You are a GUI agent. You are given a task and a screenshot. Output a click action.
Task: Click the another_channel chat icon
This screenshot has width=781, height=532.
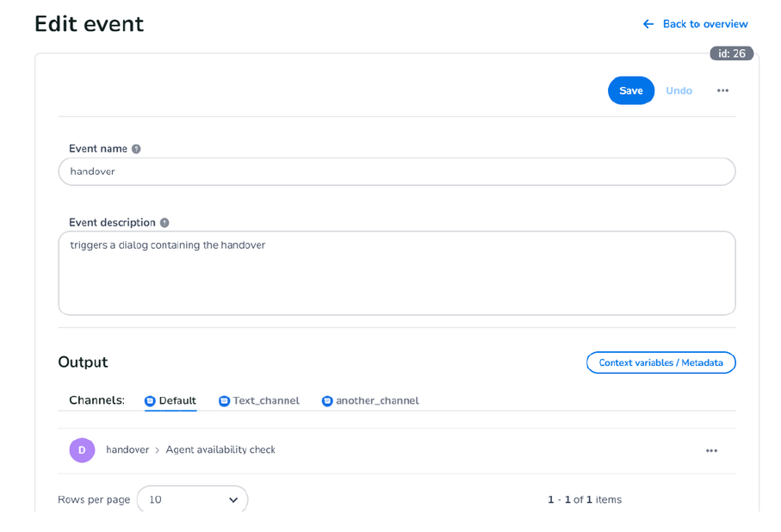coord(327,401)
